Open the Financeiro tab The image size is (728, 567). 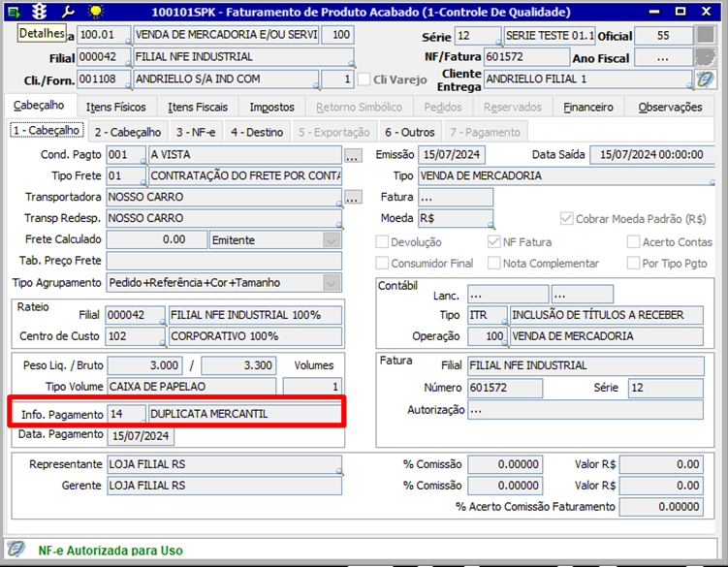tap(588, 108)
